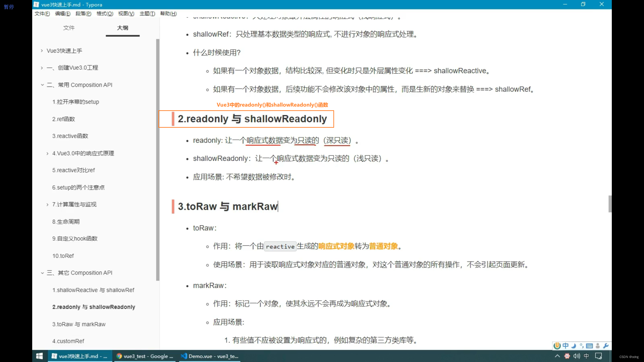Image resolution: width=644 pixels, height=362 pixels.
Task: Expand the 一、创建Vue3.0工程 outline node
Action: pyautogui.click(x=42, y=68)
